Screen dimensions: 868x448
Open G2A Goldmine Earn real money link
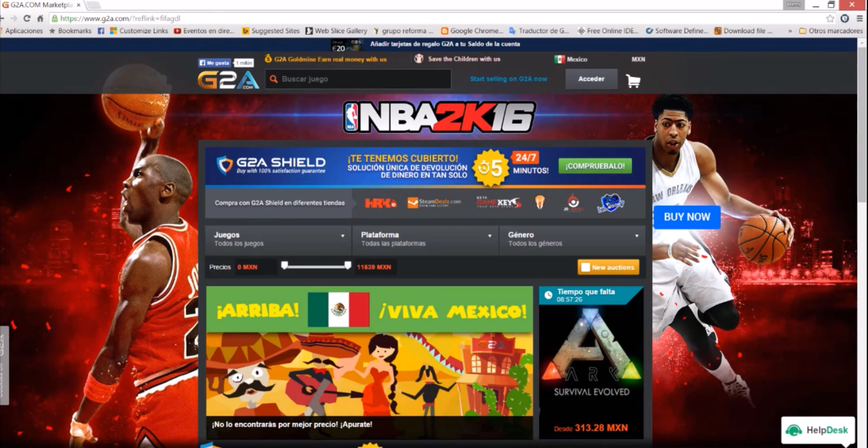(x=330, y=59)
